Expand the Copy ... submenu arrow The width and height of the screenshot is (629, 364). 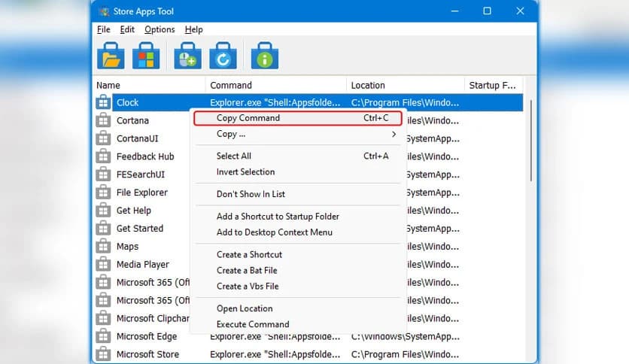pyautogui.click(x=394, y=135)
